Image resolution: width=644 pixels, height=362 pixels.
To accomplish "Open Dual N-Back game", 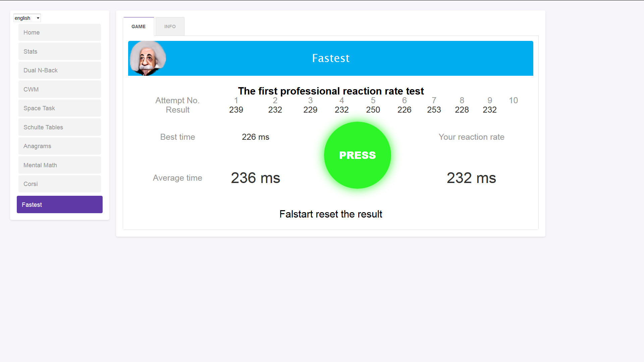I will [59, 70].
